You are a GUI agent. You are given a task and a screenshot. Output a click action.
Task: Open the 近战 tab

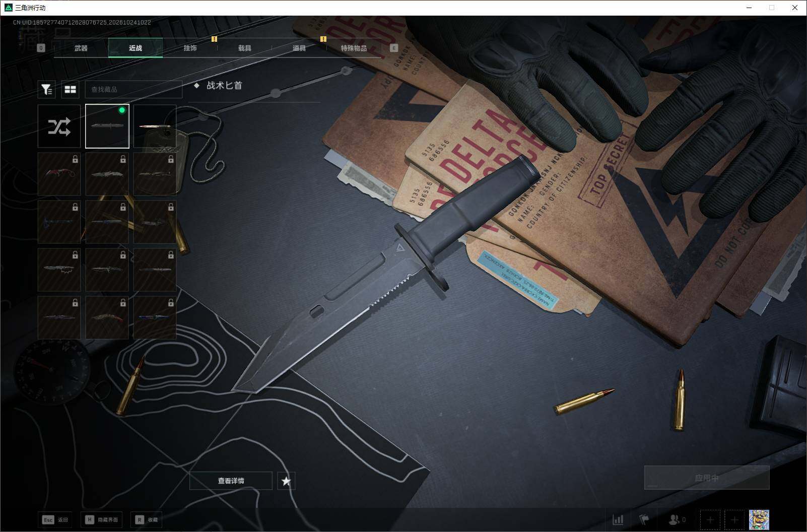136,48
